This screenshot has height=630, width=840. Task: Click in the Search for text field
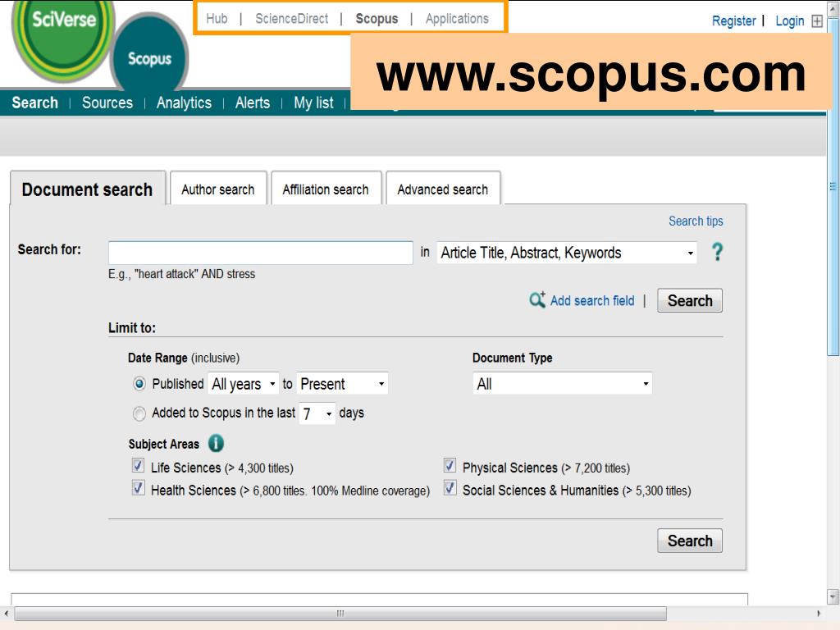pyautogui.click(x=260, y=253)
